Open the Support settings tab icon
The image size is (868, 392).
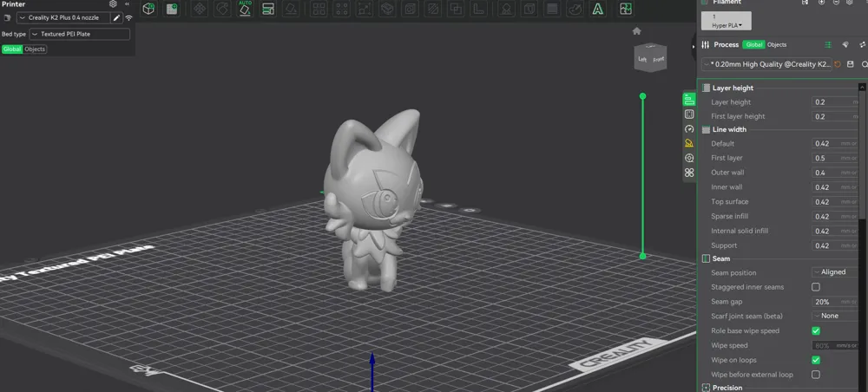[x=689, y=143]
